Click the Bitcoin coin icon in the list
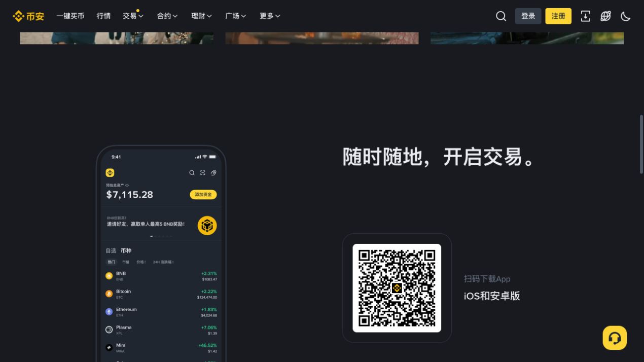The image size is (644, 362). (x=109, y=294)
